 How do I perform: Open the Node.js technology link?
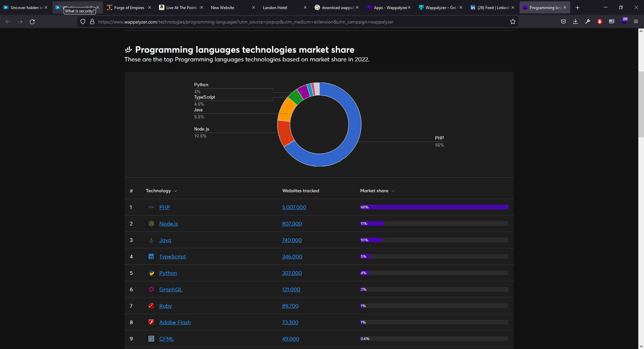point(168,223)
